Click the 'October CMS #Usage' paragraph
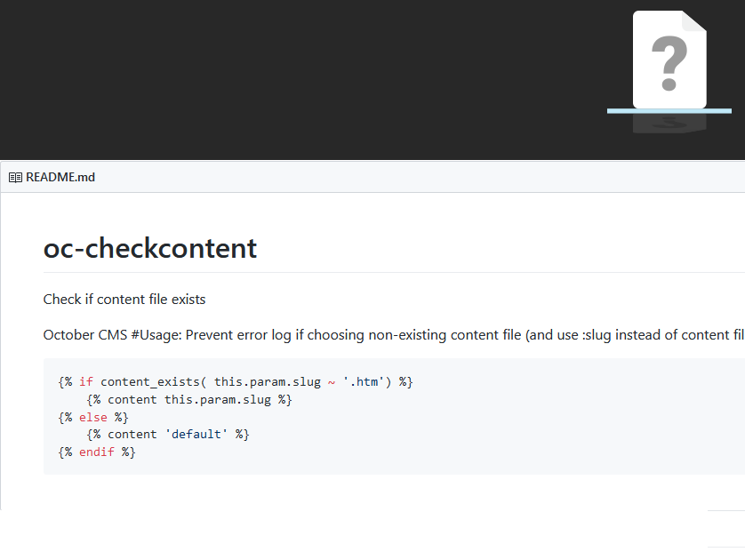 pos(394,335)
